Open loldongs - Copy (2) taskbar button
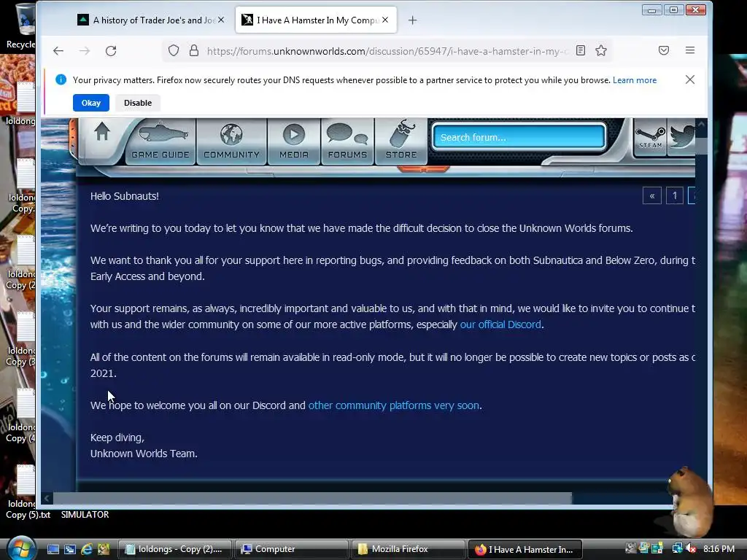Screen dimensions: 747x560 [x=174, y=549]
